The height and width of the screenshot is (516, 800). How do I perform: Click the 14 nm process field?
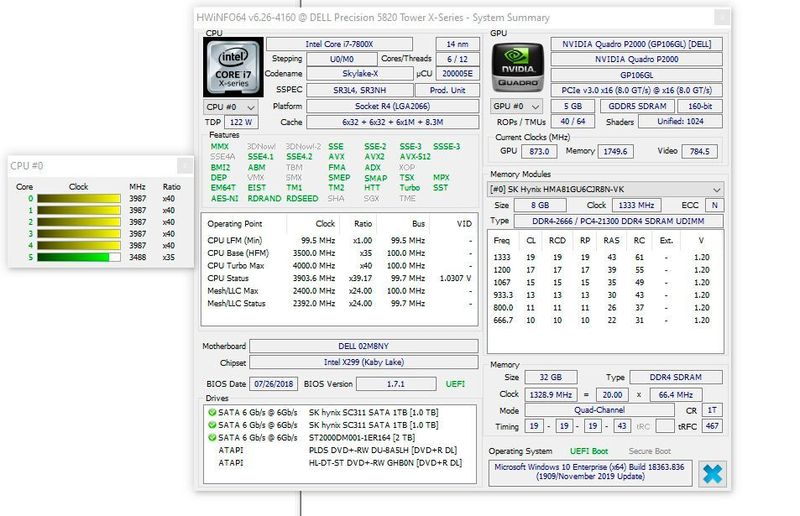coord(457,44)
